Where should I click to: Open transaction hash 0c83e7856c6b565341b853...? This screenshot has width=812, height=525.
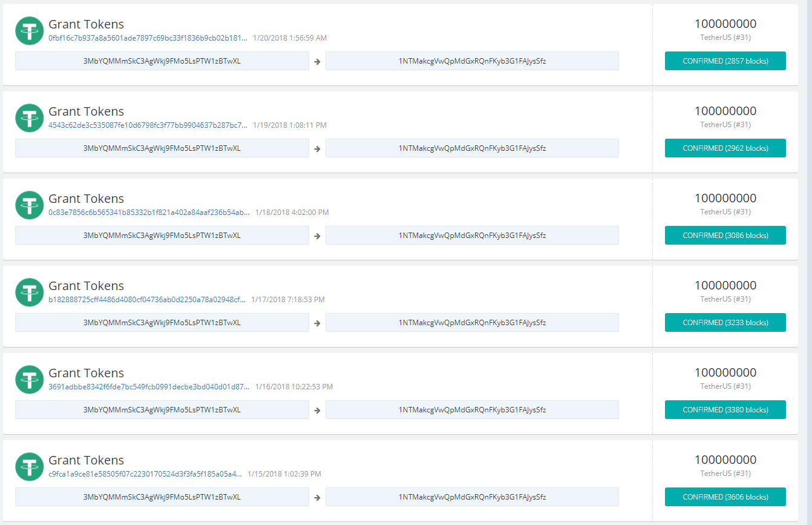(149, 213)
